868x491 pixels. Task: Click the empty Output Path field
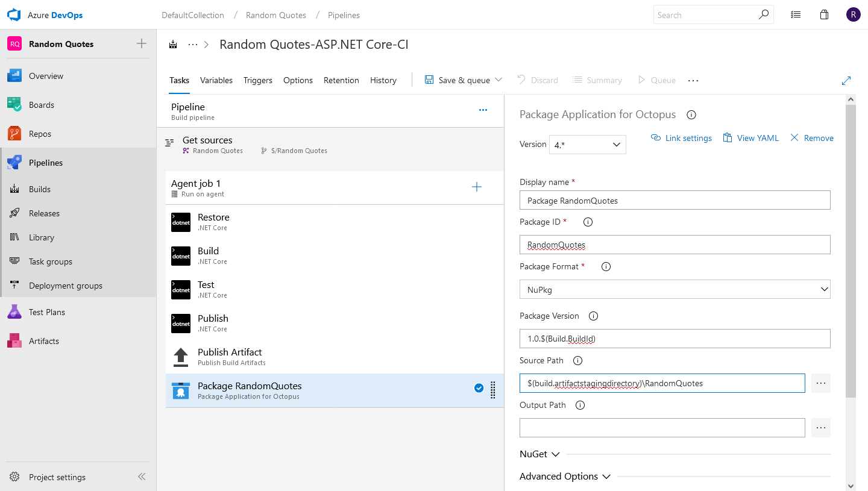point(662,428)
